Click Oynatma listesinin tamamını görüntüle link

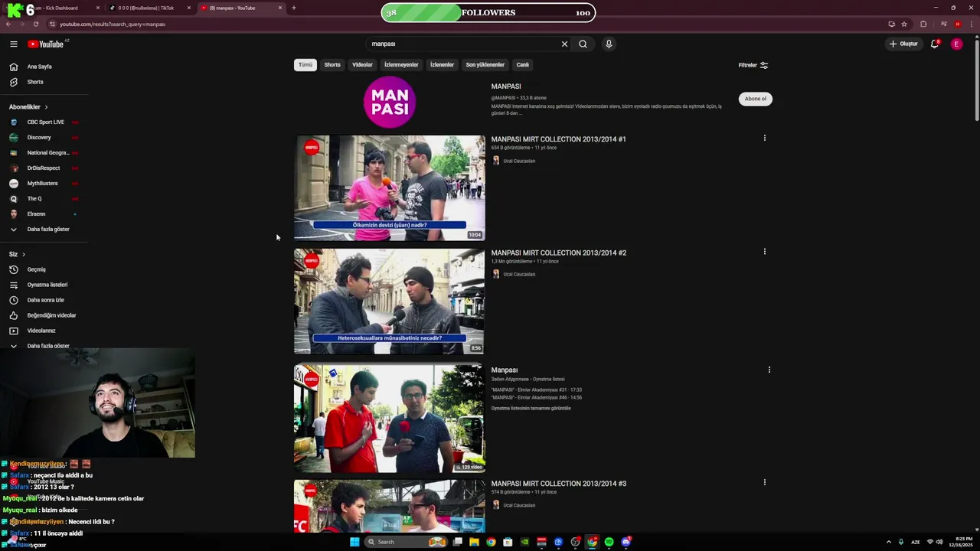(531, 409)
